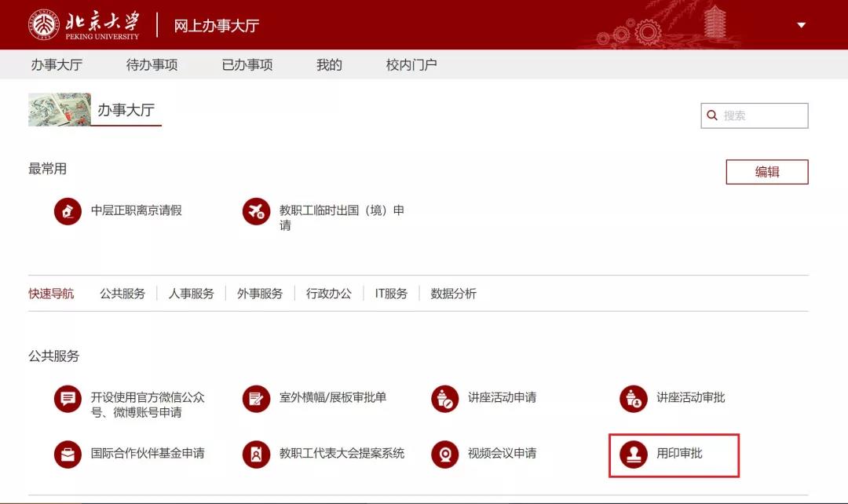Click the 用印审批 stamp icon
The width and height of the screenshot is (848, 504).
pyautogui.click(x=633, y=454)
